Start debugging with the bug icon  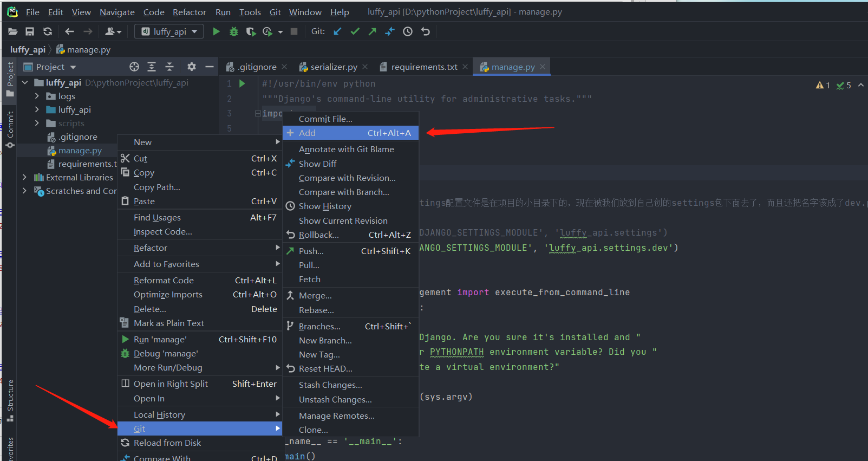point(234,32)
